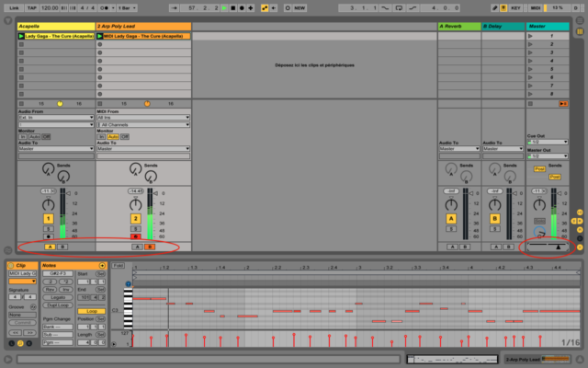The image size is (588, 368).
Task: Click the Master crossfader slider
Action: 548,247
